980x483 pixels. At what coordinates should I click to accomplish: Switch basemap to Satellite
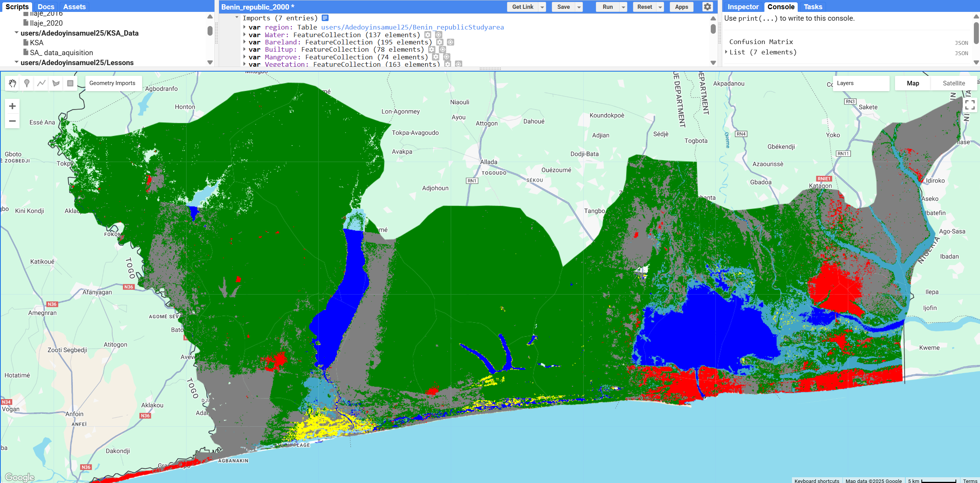954,83
